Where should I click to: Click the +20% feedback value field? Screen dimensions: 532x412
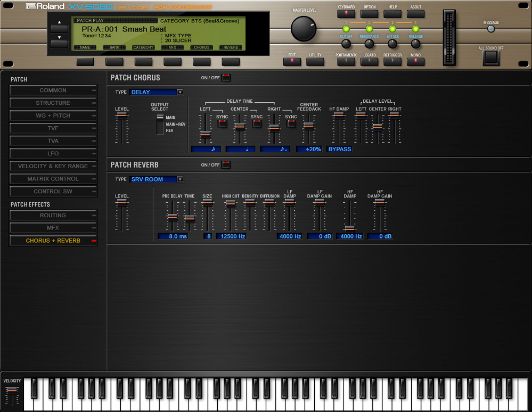pos(309,149)
